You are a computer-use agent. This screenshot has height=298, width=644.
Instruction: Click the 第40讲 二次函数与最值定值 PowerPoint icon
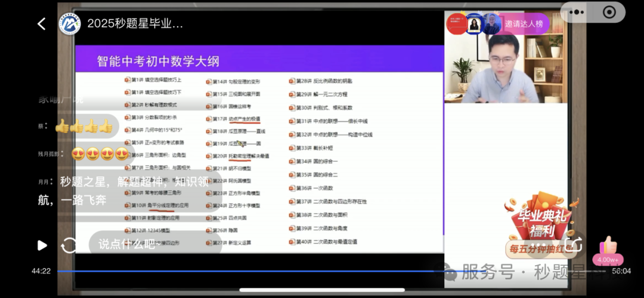pyautogui.click(x=292, y=242)
